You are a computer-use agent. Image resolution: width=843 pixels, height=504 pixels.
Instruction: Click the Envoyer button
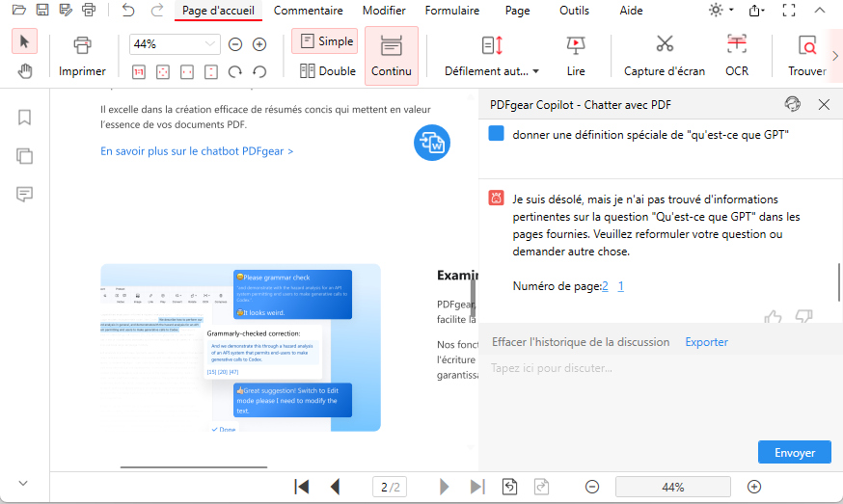(x=795, y=452)
